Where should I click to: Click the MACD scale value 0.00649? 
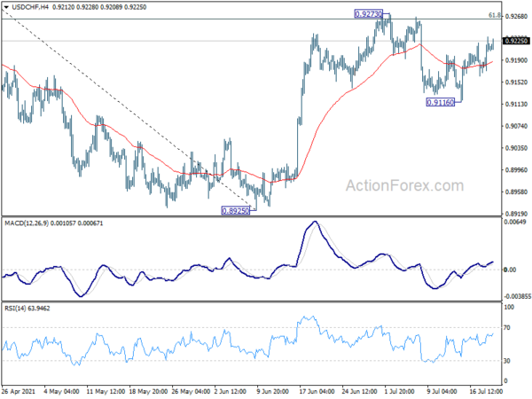coord(515,222)
